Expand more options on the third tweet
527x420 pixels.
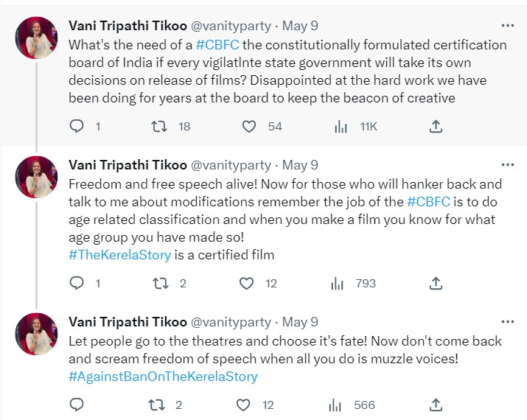(x=508, y=322)
